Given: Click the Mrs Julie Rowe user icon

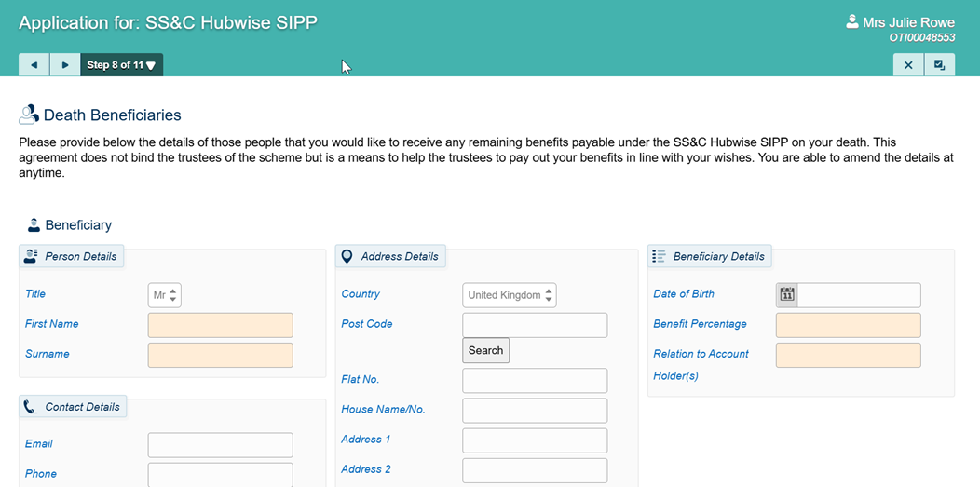Looking at the screenshot, I should (851, 21).
